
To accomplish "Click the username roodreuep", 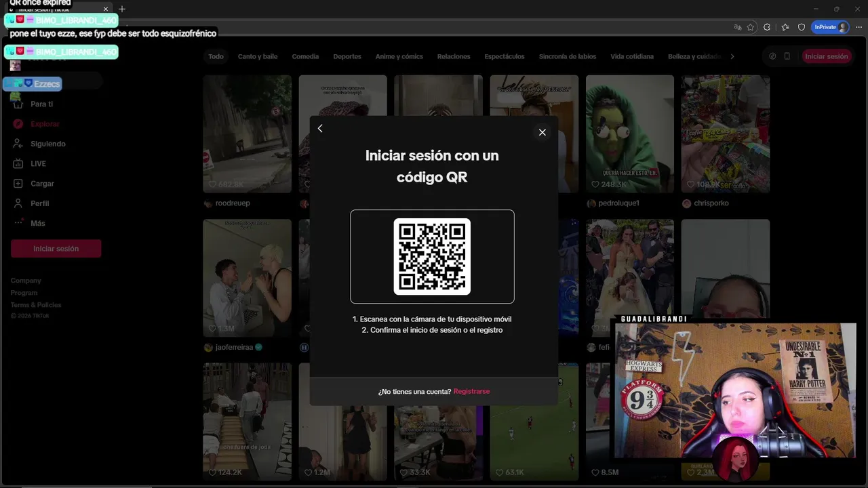I will pos(233,203).
